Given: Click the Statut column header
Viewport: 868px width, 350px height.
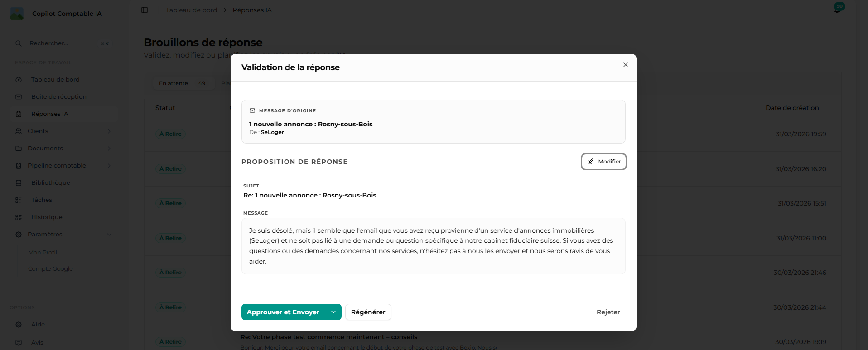Looking at the screenshot, I should tap(165, 108).
